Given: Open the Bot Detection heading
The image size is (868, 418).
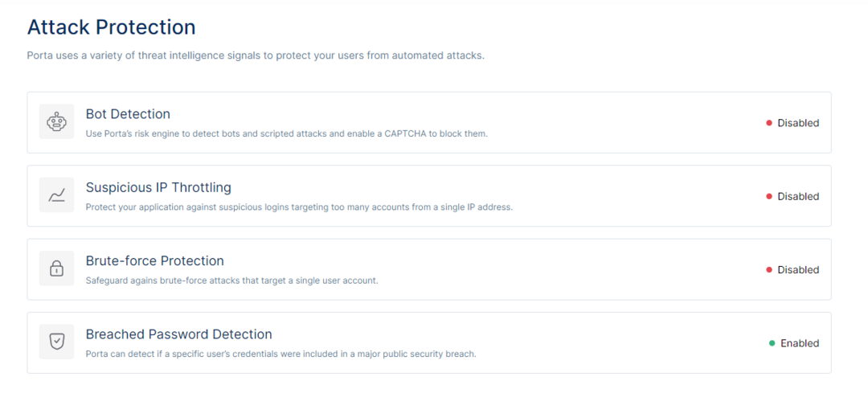Looking at the screenshot, I should coord(128,114).
